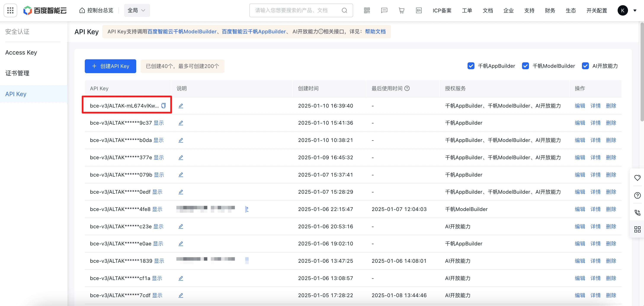
Task: Click creation time 2025-01-09 16:45:32
Action: point(325,157)
